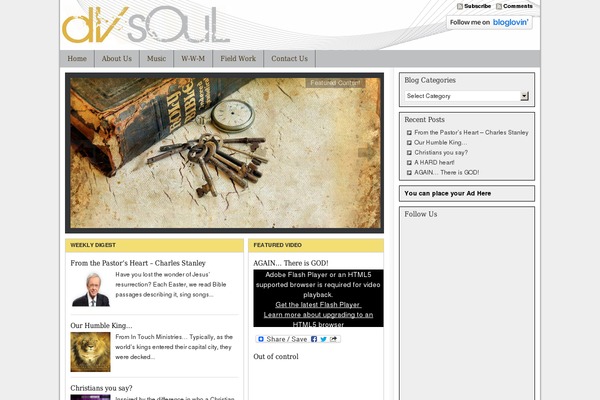
Task: Open Weekly Digest article Christians you say?
Action: tap(101, 388)
